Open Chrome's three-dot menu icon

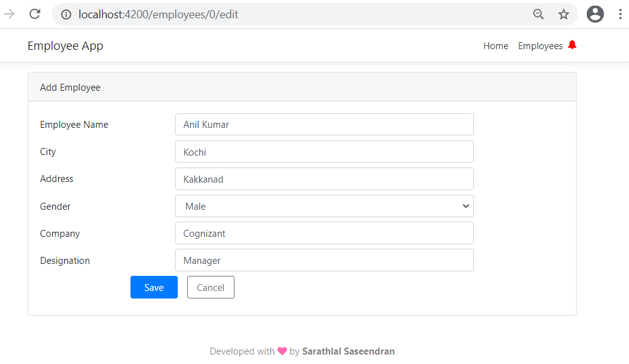pyautogui.click(x=620, y=14)
